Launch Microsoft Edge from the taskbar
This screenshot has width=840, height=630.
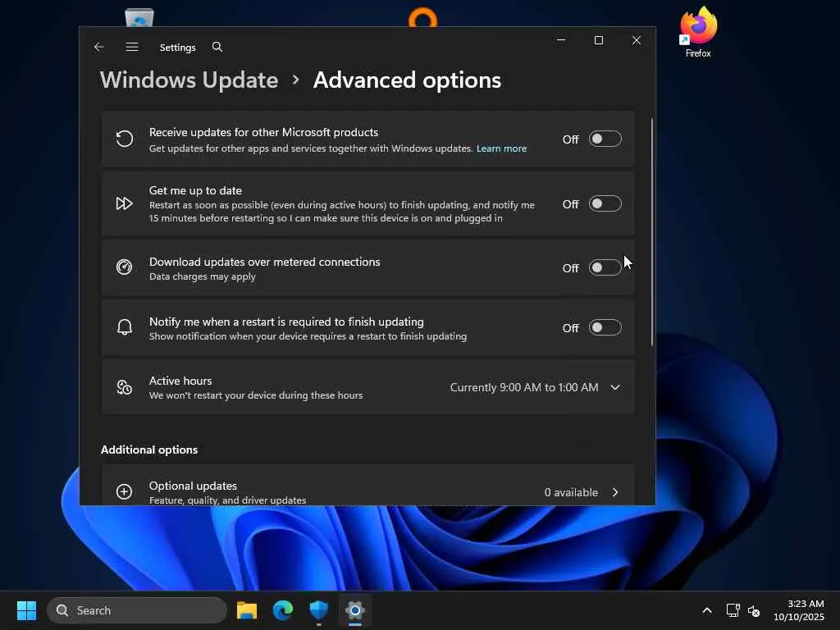283,610
